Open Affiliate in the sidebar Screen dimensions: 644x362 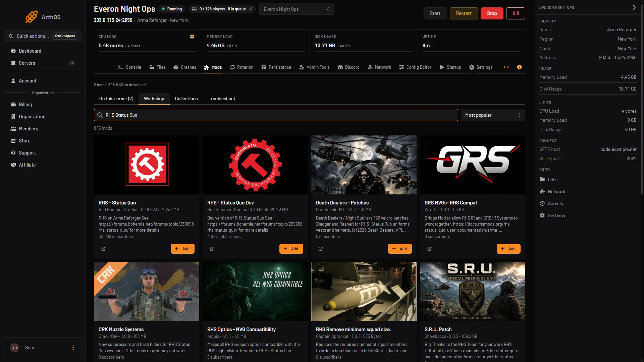[x=43, y=165]
